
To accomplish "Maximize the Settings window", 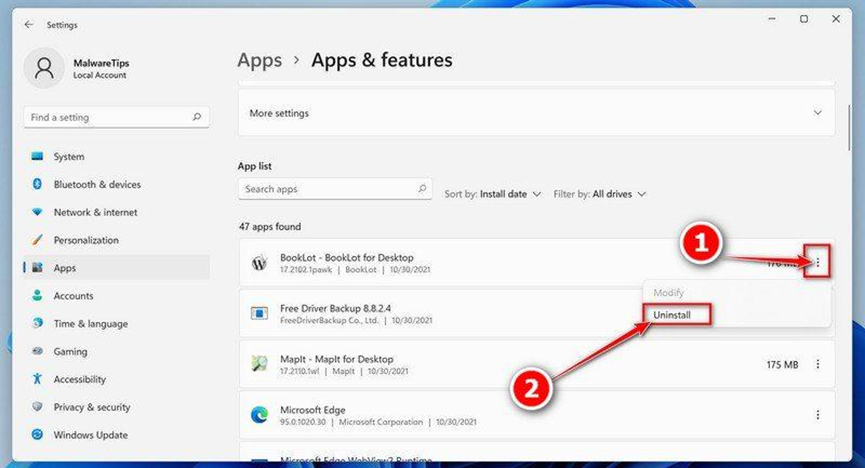I will pos(804,19).
